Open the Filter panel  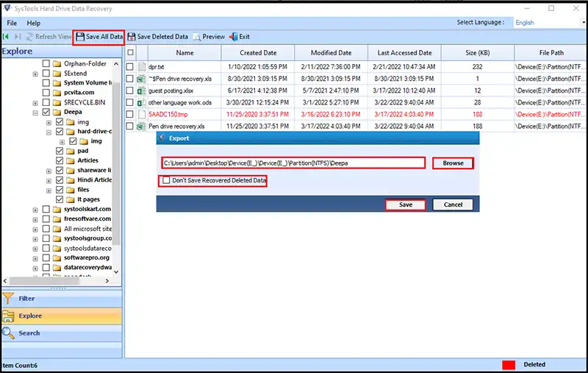pos(62,299)
